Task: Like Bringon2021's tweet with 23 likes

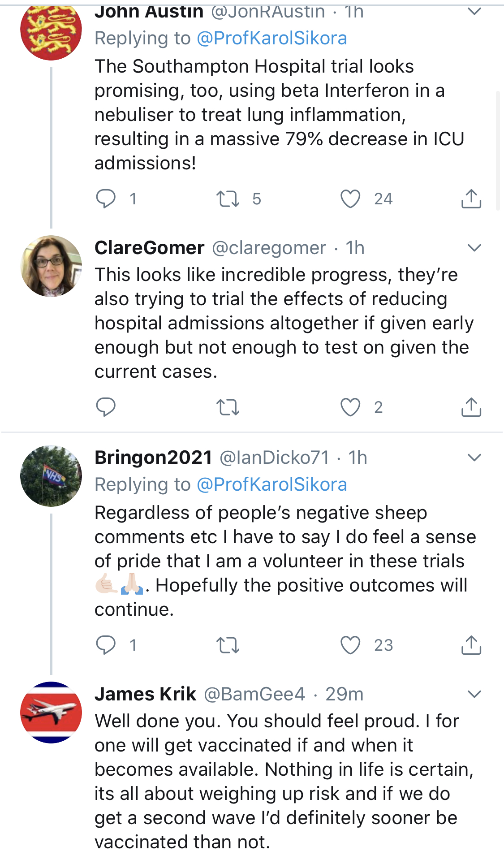Action: pos(350,645)
